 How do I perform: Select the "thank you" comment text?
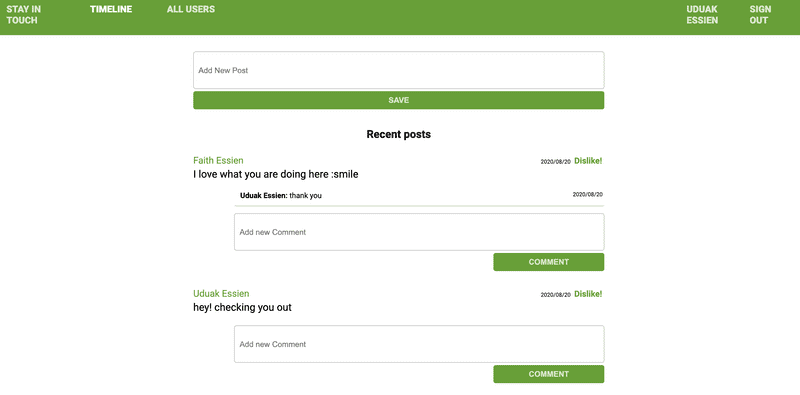click(x=306, y=195)
